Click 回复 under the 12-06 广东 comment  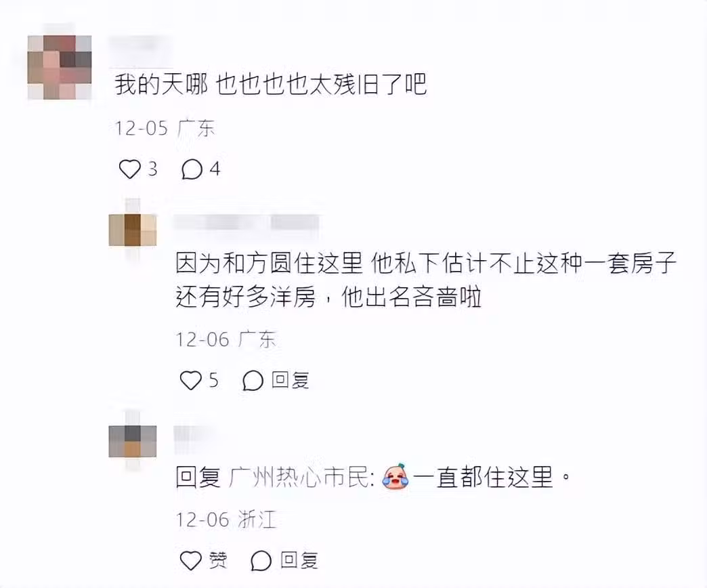tap(291, 380)
